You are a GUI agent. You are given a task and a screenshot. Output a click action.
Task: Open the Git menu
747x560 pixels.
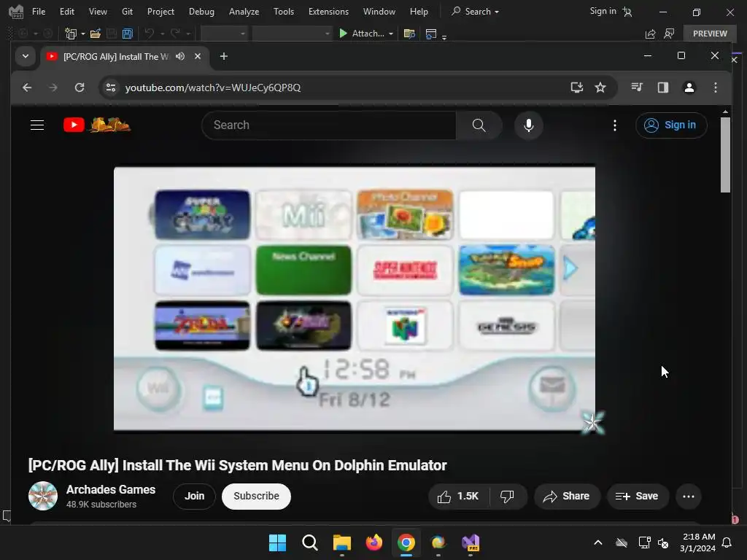[x=127, y=12]
